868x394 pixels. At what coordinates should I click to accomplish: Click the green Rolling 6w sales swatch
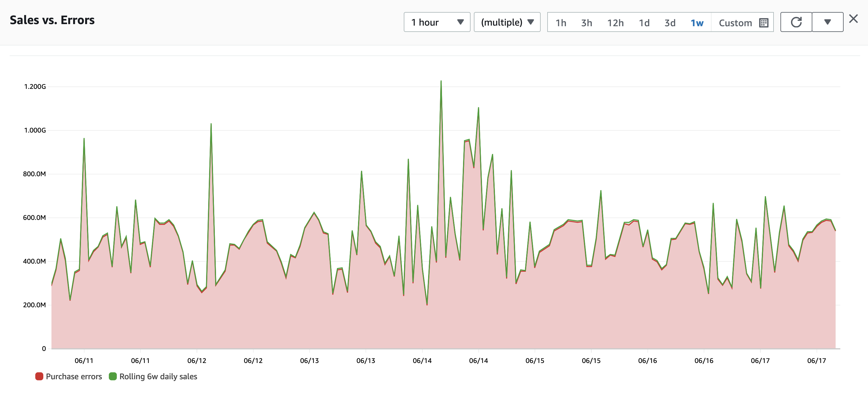pos(113,377)
